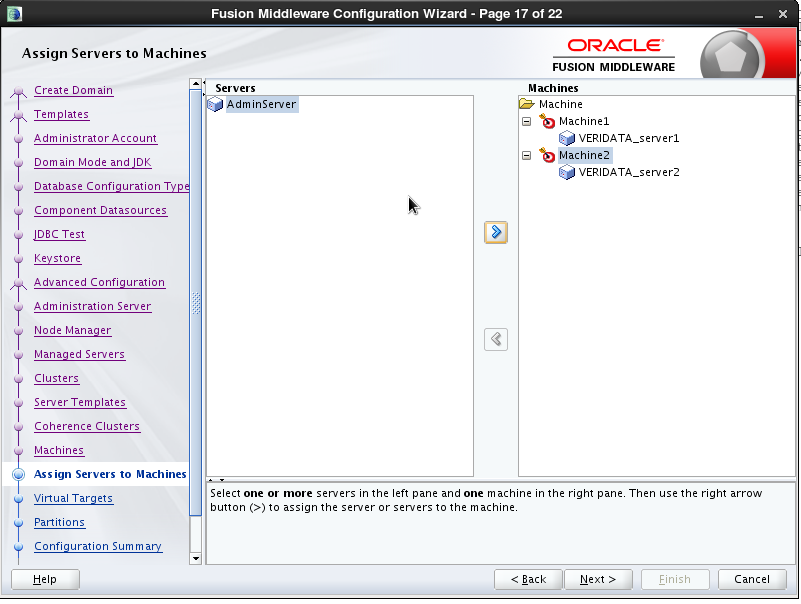Go to the Keystore step

pyautogui.click(x=57, y=259)
